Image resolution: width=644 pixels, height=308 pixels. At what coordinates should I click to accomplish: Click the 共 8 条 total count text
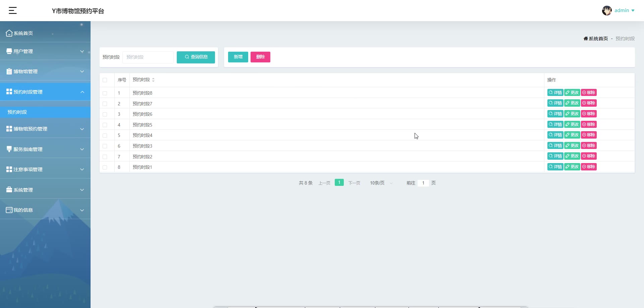click(306, 183)
